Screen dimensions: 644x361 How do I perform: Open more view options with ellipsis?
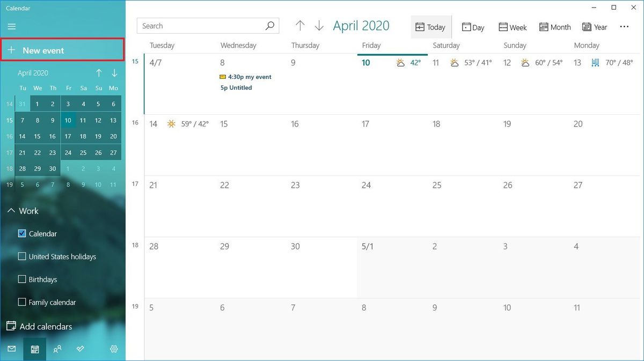click(x=624, y=26)
